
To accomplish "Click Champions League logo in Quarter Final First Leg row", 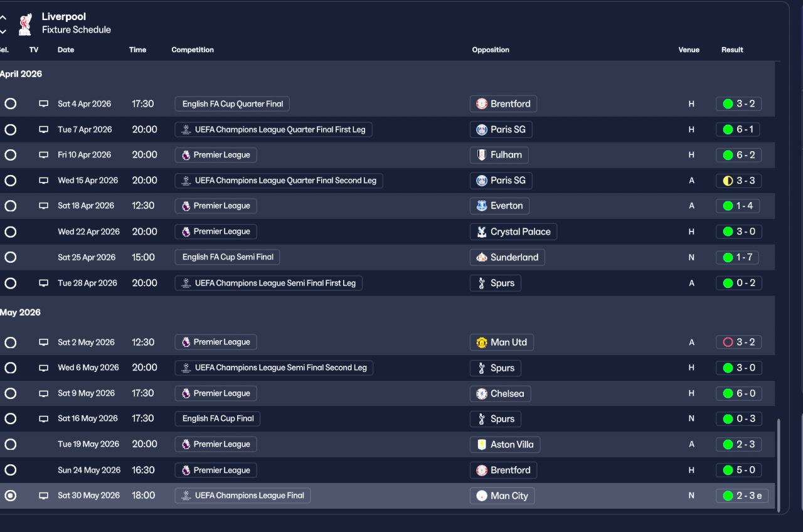I will click(186, 130).
